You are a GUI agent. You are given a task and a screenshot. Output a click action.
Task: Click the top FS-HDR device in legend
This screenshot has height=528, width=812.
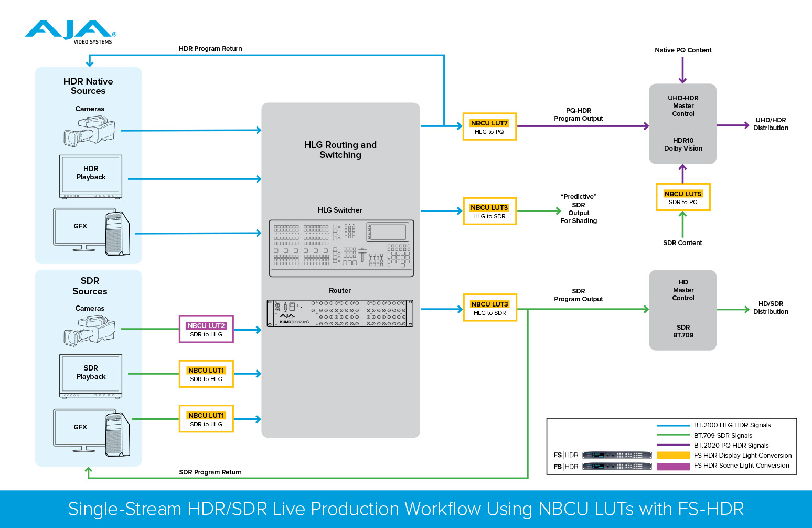[617, 455]
